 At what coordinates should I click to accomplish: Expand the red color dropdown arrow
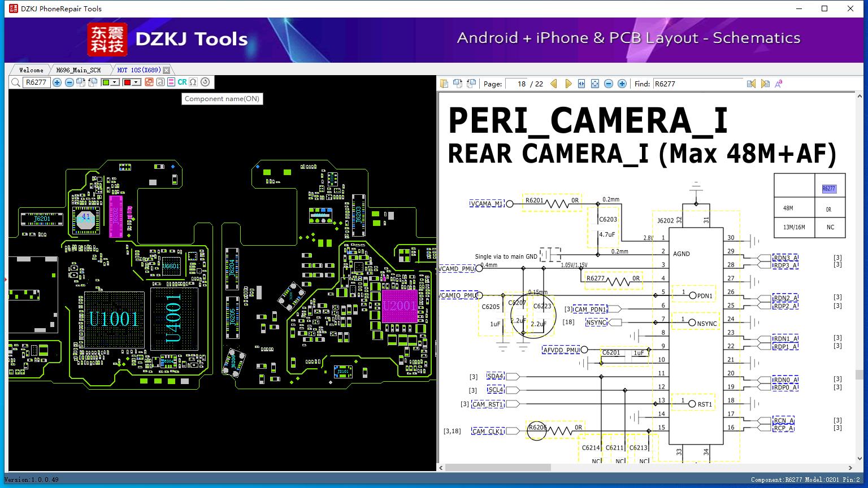click(136, 82)
